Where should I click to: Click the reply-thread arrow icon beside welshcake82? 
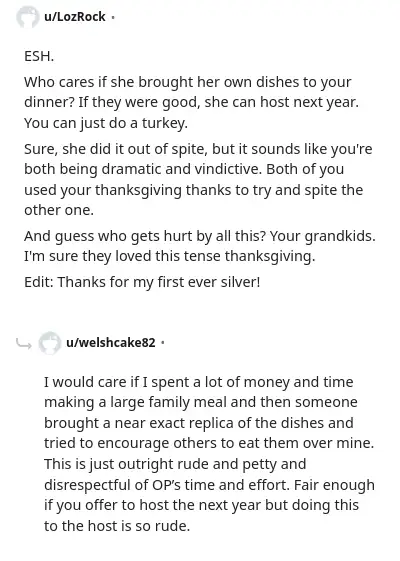coord(24,343)
